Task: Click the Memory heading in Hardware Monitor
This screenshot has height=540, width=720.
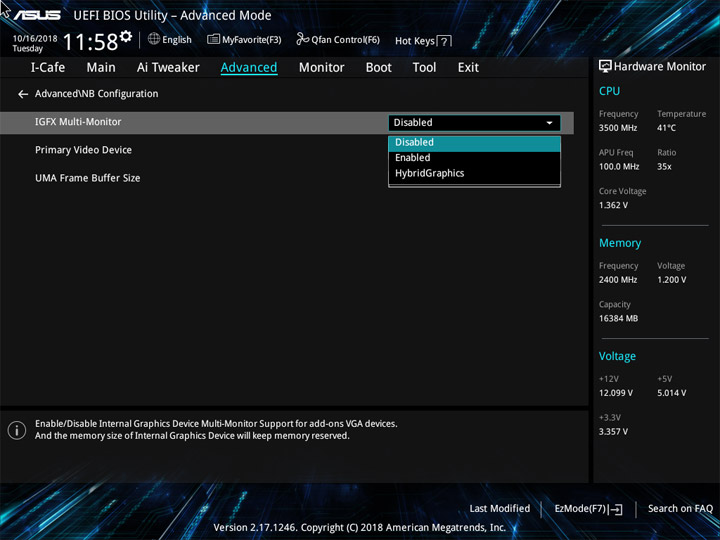Action: click(620, 243)
